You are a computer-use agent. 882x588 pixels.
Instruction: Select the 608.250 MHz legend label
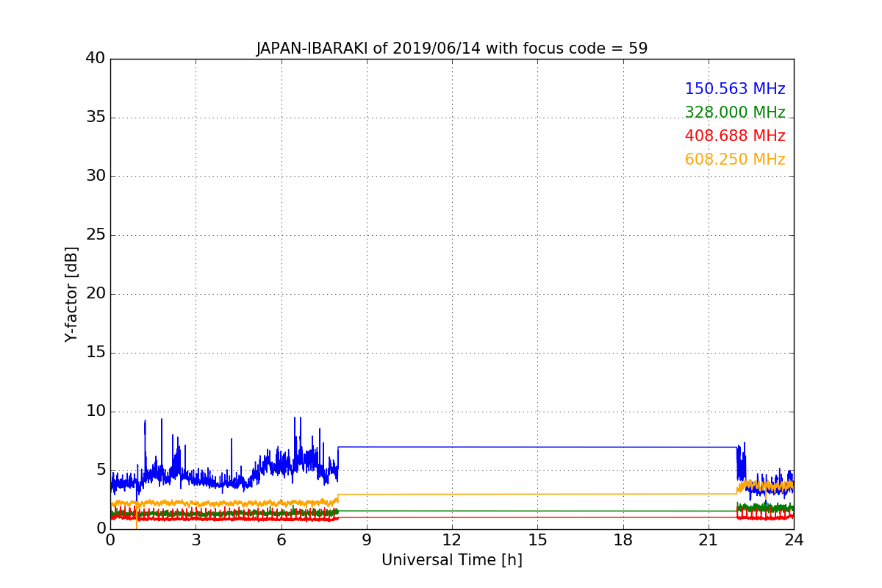(735, 159)
